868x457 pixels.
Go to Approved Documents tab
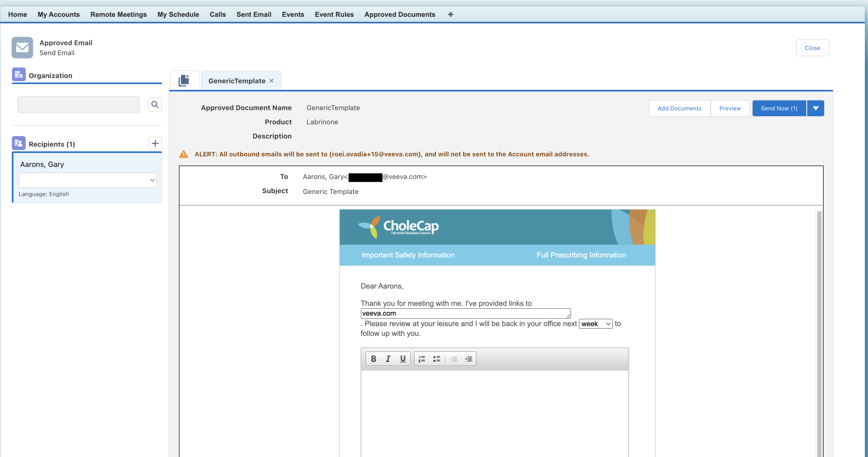pos(400,14)
